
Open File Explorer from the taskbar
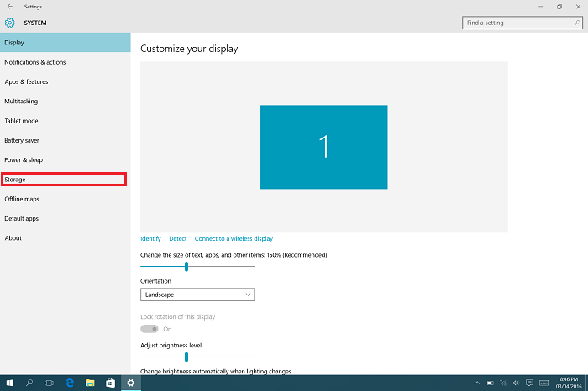click(90, 383)
